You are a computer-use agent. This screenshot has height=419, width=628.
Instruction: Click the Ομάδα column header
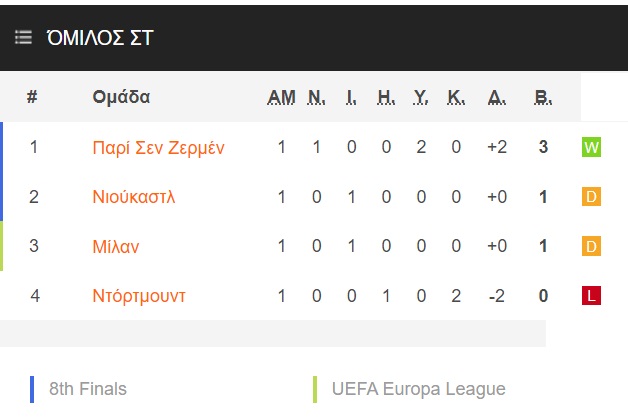tap(121, 97)
